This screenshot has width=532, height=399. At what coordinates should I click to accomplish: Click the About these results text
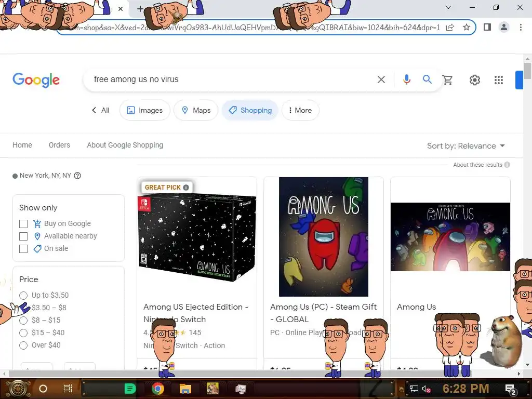point(477,165)
